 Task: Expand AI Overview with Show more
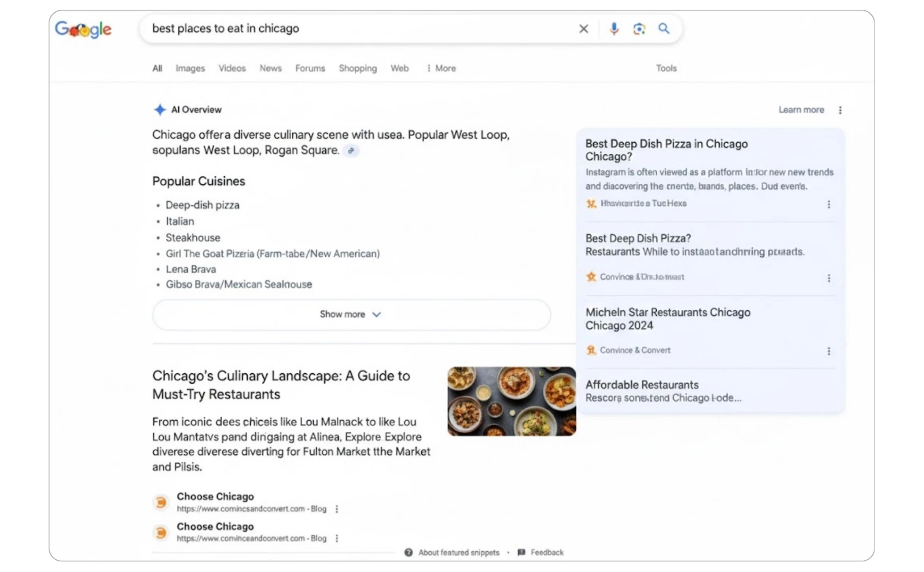click(x=351, y=314)
